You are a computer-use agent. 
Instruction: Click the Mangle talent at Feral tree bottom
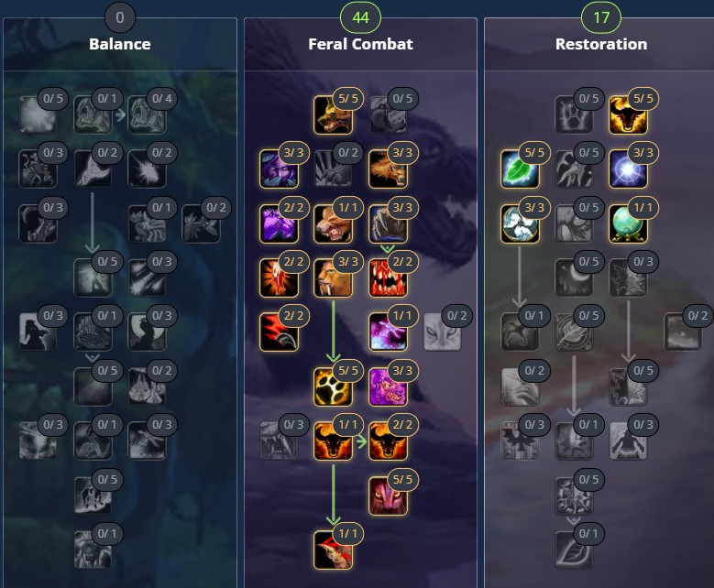tap(333, 550)
